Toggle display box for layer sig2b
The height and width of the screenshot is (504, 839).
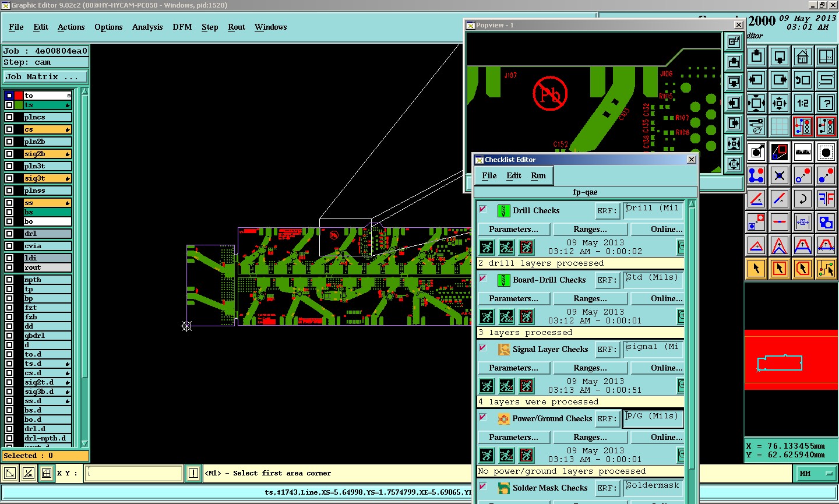(9, 154)
